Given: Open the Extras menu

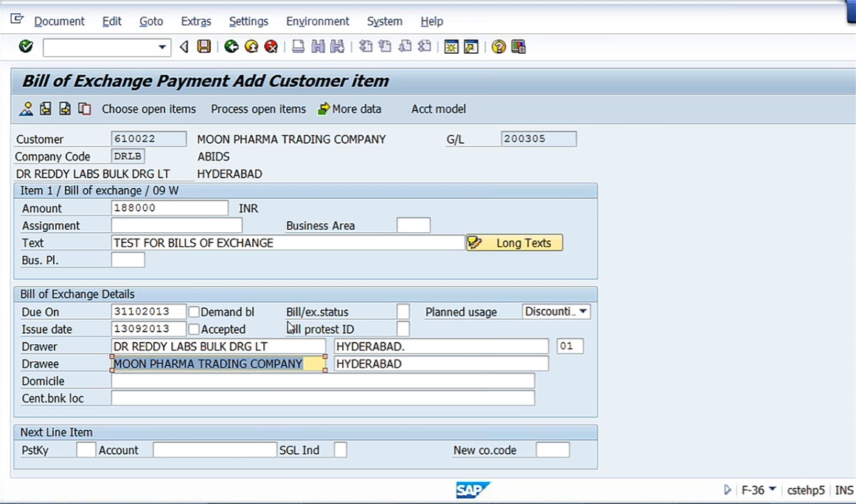Looking at the screenshot, I should click(x=196, y=21).
